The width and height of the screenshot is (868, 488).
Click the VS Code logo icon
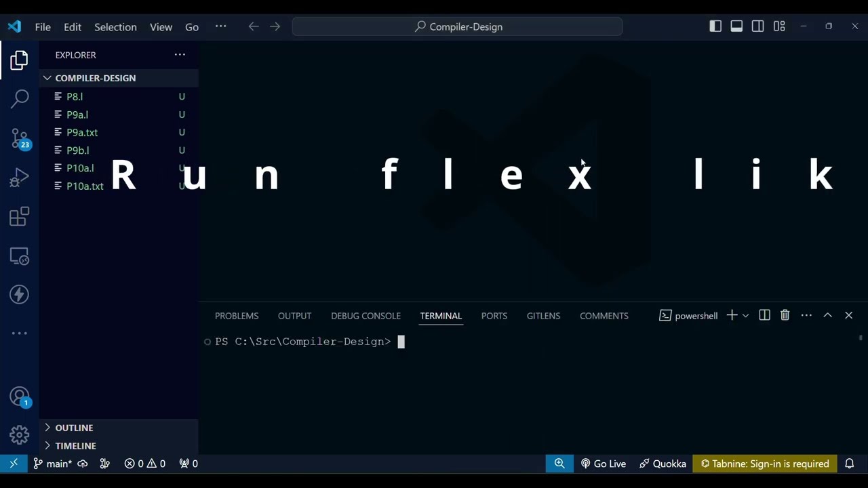[14, 26]
